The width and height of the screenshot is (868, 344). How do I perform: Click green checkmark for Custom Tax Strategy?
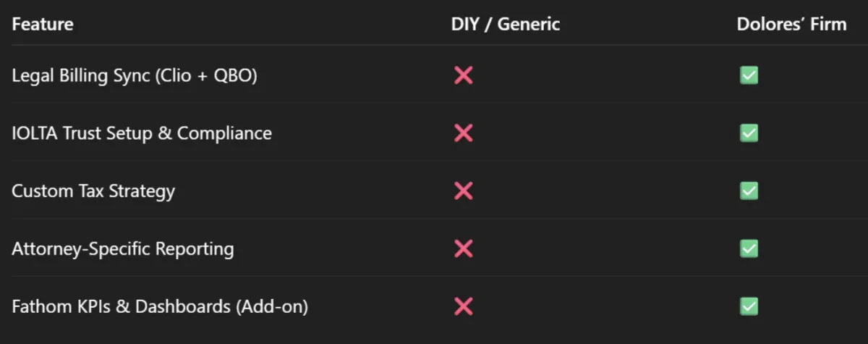click(x=749, y=191)
